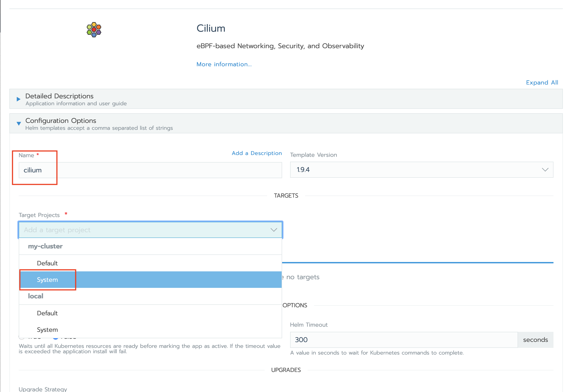Click the Cilium application title

tap(211, 28)
